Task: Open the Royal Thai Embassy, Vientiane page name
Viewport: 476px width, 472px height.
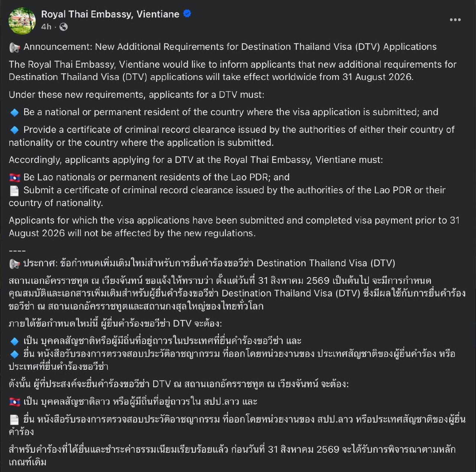Action: pos(110,14)
